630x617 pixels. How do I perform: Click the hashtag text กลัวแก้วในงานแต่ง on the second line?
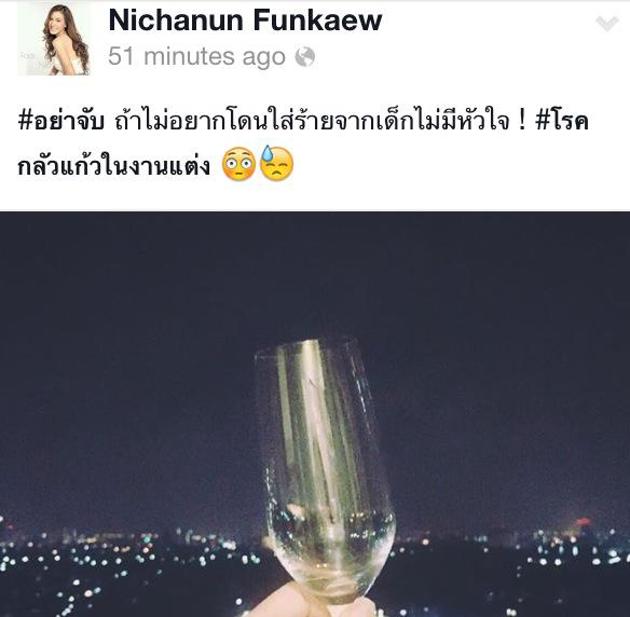(x=114, y=166)
